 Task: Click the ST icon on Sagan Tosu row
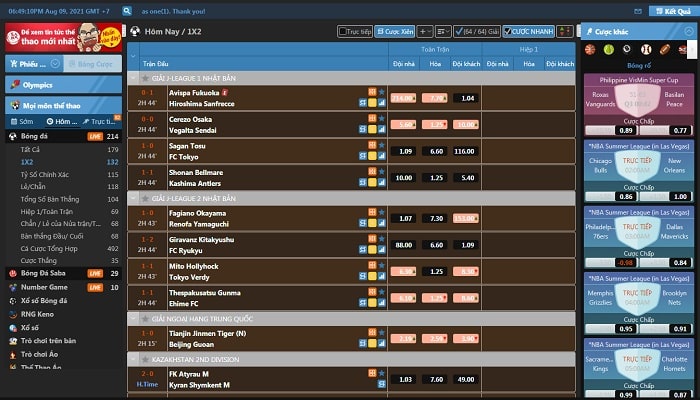point(363,156)
